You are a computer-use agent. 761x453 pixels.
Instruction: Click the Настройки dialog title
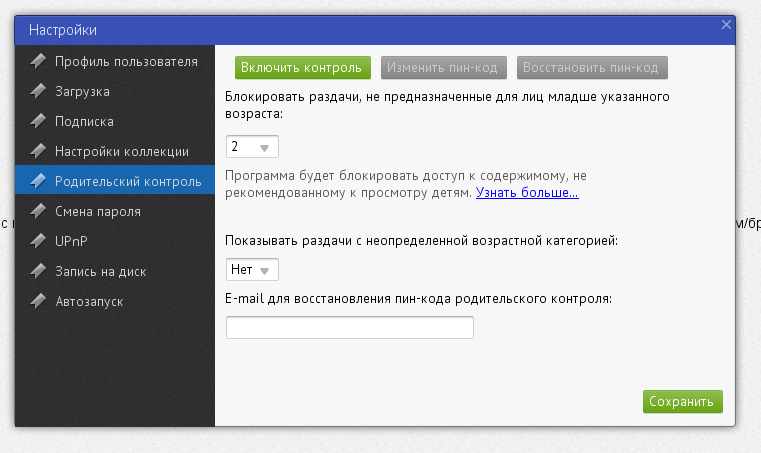pyautogui.click(x=63, y=30)
